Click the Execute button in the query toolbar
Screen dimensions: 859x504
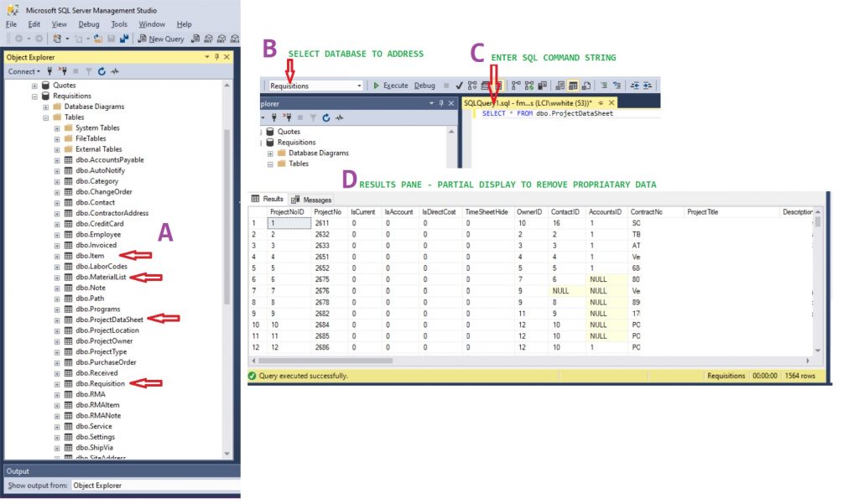coord(390,86)
